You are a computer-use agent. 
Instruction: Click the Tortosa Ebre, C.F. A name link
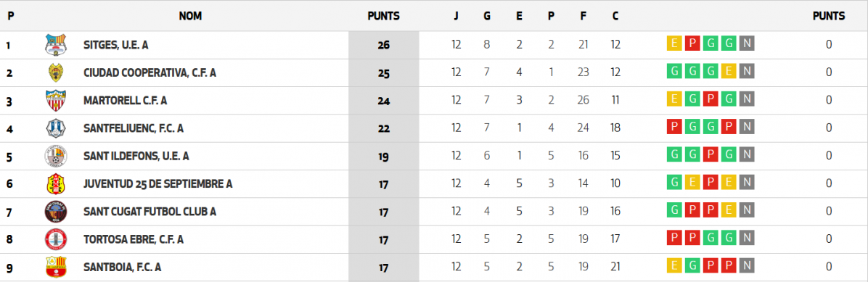point(134,239)
